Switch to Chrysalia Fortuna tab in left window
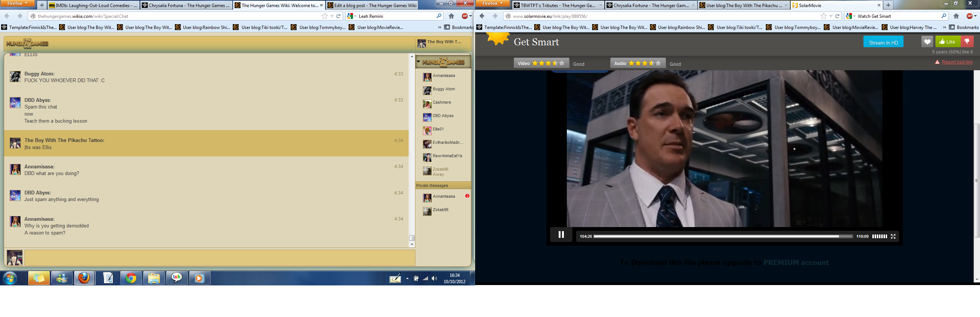Viewport: 980px width, 317px height. pyautogui.click(x=186, y=5)
